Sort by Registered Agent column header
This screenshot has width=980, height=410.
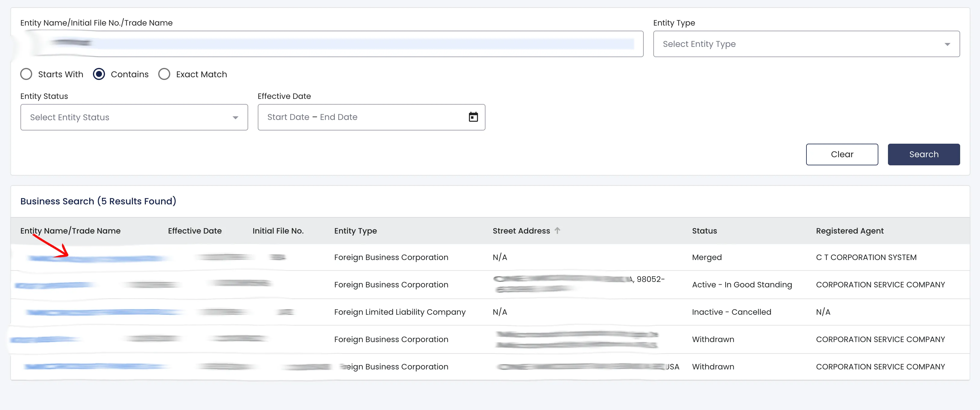[849, 231]
